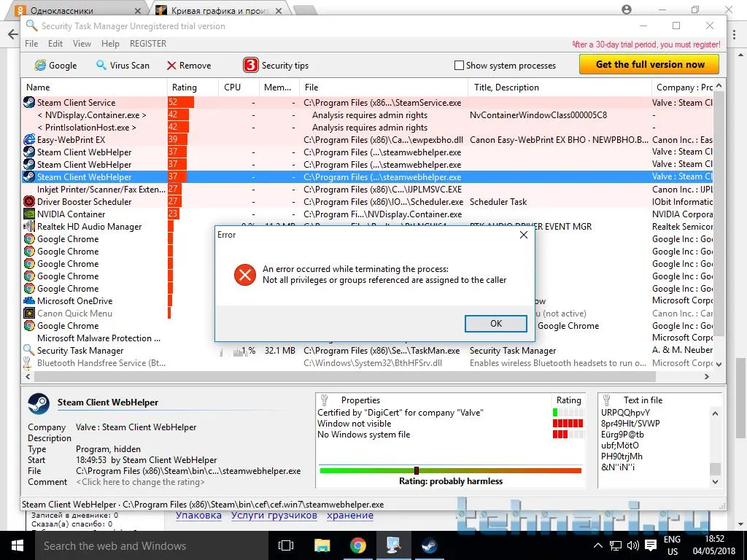
Task: Click the Remove toolbar button
Action: pyautogui.click(x=189, y=65)
